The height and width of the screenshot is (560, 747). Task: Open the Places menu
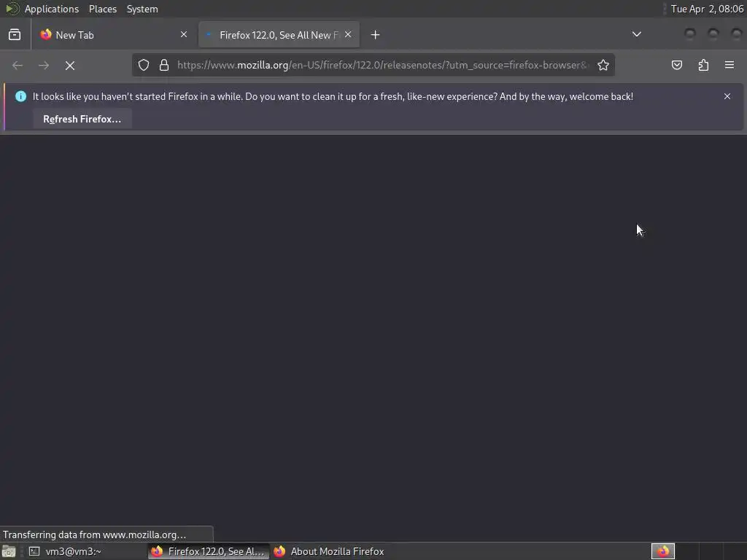tap(102, 9)
